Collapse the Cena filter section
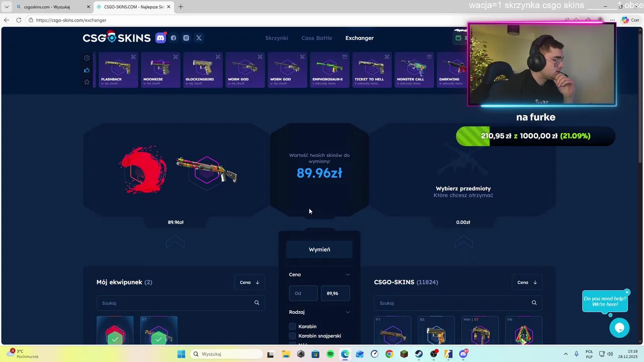 [x=347, y=275]
